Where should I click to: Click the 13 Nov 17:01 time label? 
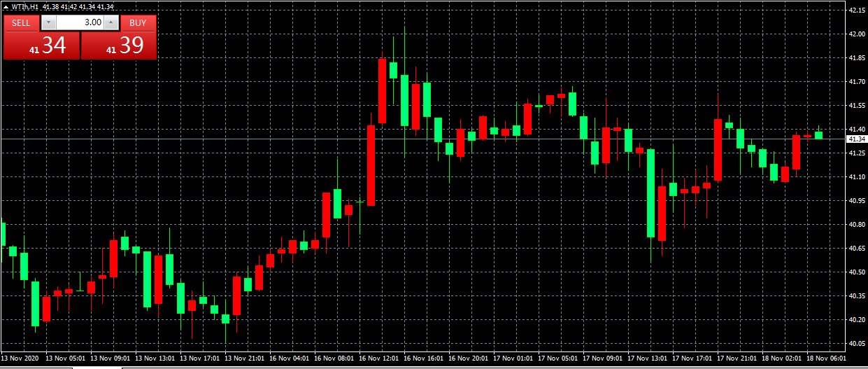[201, 358]
